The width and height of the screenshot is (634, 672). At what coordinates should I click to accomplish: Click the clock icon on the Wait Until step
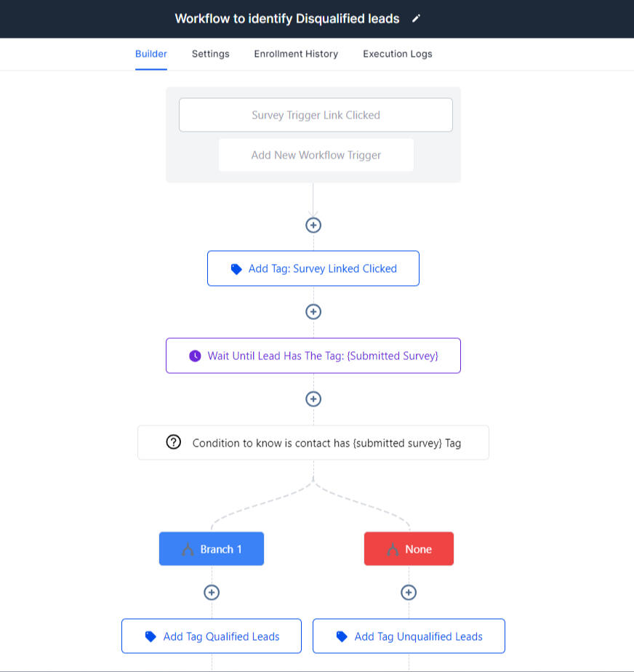coord(195,356)
